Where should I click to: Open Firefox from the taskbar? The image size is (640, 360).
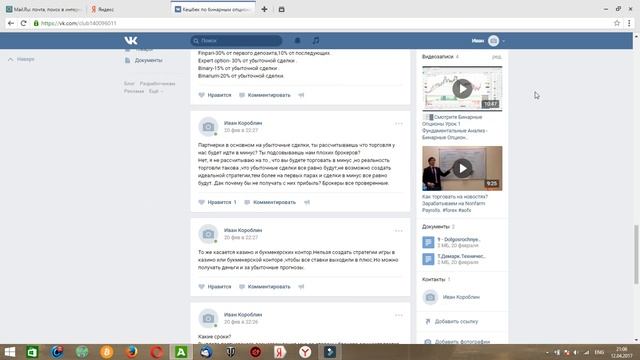pyautogui.click(x=131, y=352)
